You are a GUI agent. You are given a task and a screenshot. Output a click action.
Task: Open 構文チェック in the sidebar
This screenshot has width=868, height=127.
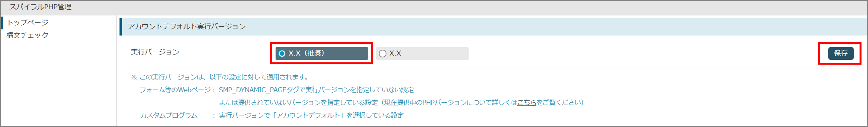point(28,35)
